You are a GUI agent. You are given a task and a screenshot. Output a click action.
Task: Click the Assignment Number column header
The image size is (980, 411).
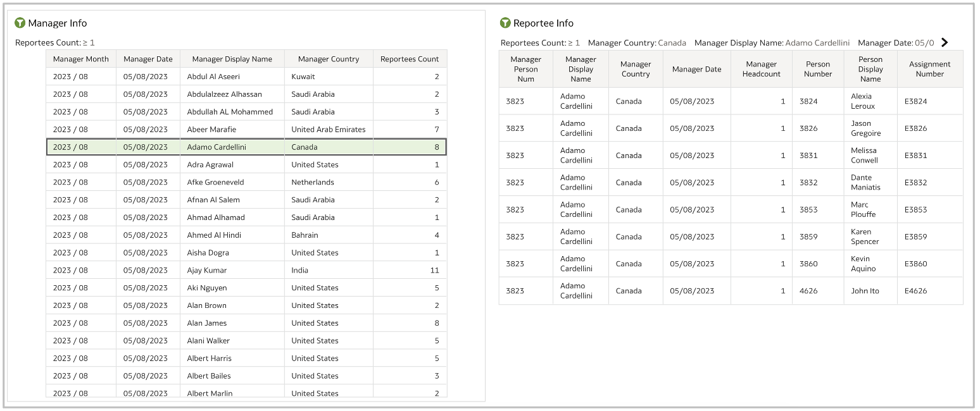pyautogui.click(x=929, y=68)
